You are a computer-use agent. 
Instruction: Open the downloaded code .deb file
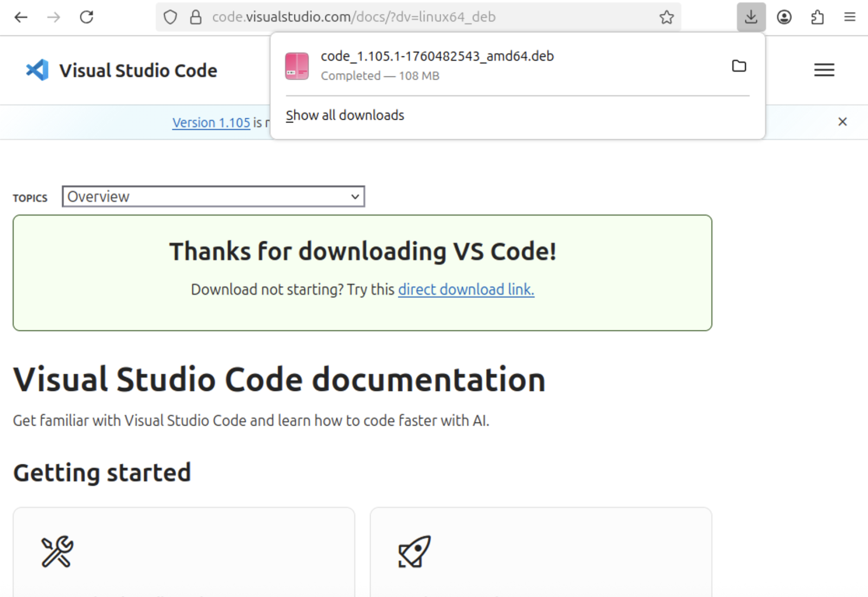click(x=437, y=65)
